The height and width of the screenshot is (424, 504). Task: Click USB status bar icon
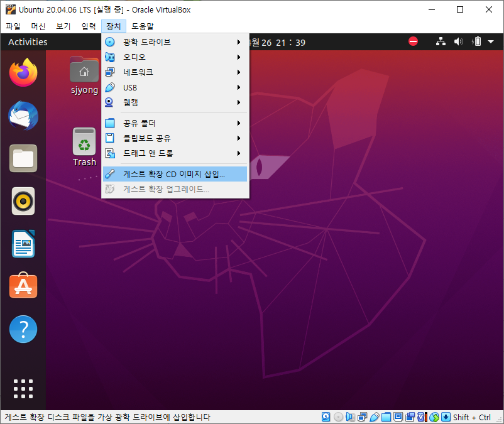[374, 417]
